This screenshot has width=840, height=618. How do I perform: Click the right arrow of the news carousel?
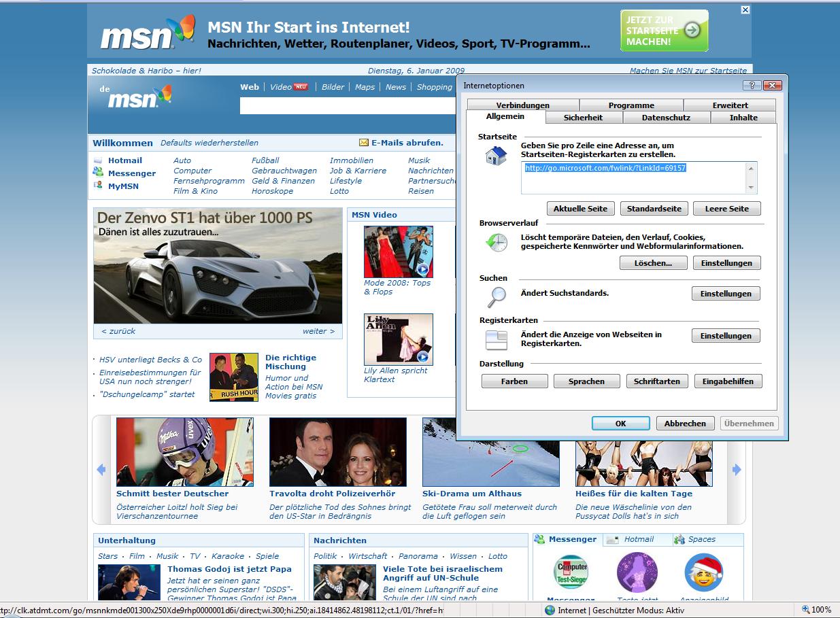pos(736,469)
